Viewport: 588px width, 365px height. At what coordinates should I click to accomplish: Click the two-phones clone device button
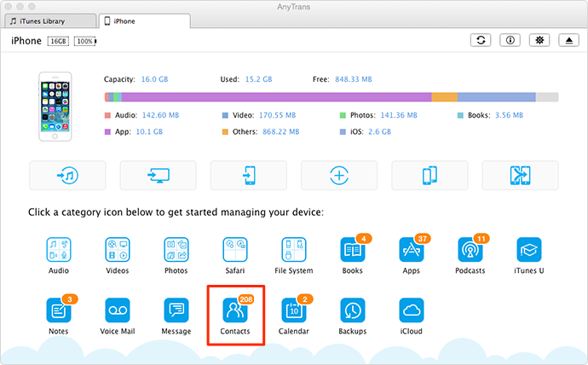pos(429,176)
